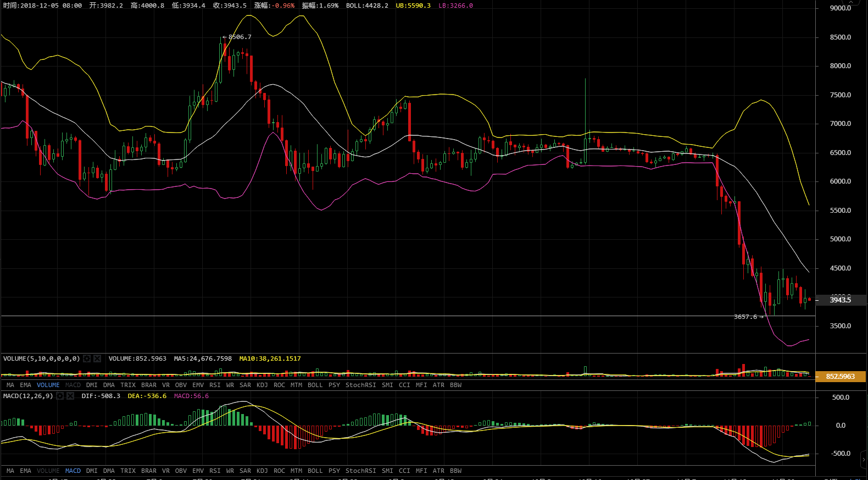Set bottom pane indicator to SMI

click(388, 471)
